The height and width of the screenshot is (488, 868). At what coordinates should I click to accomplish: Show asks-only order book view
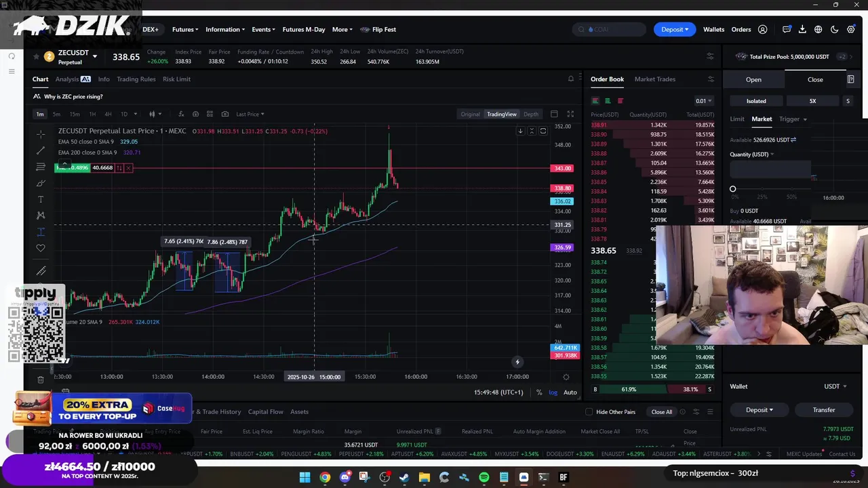click(620, 101)
